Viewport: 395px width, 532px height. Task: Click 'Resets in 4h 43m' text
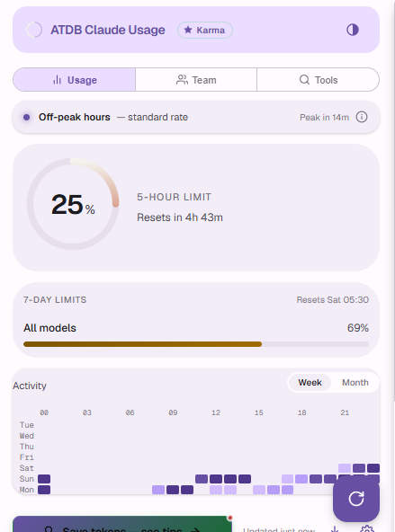point(180,217)
